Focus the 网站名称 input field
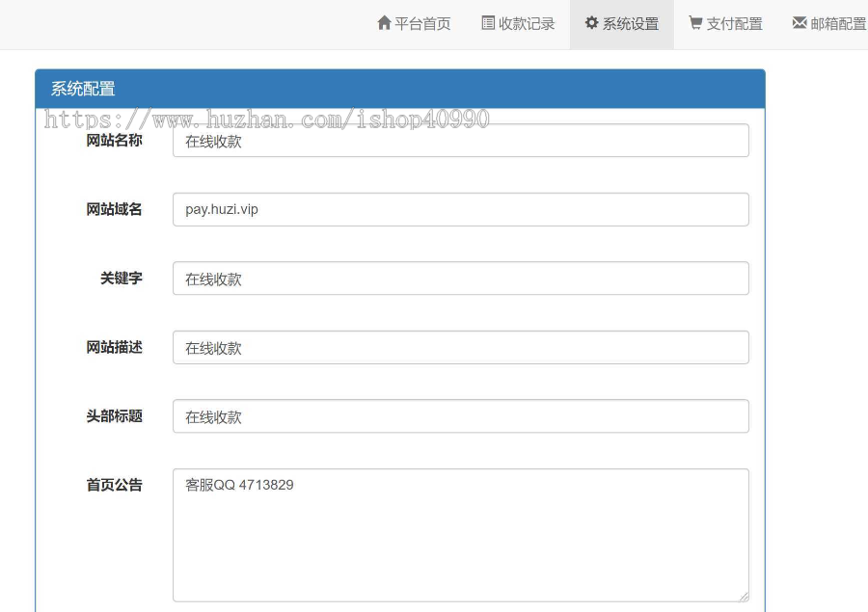 [460, 141]
